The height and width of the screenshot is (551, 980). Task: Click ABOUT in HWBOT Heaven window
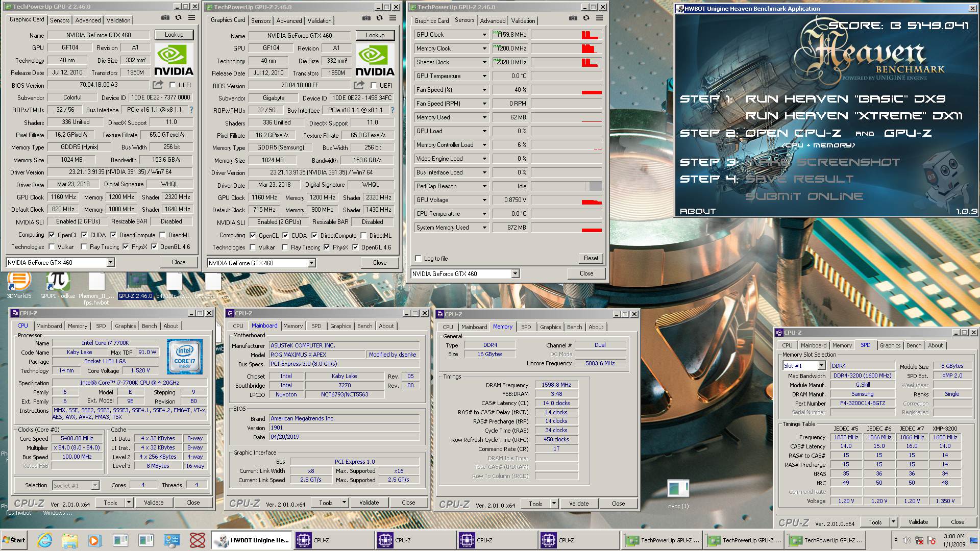point(697,211)
